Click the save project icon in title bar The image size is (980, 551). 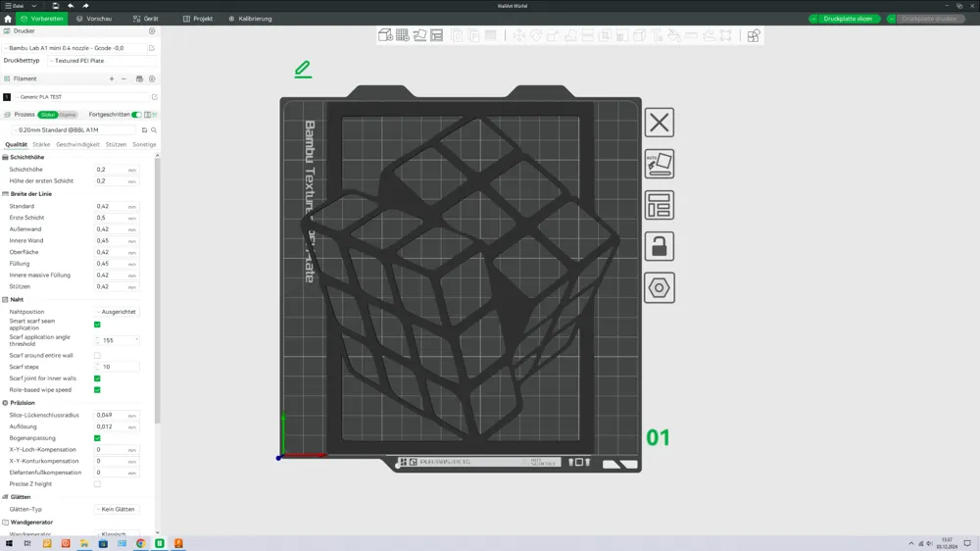click(56, 6)
